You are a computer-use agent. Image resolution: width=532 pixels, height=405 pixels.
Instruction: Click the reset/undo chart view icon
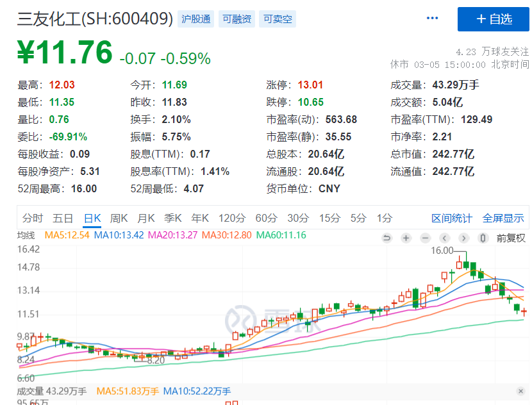[387, 238]
